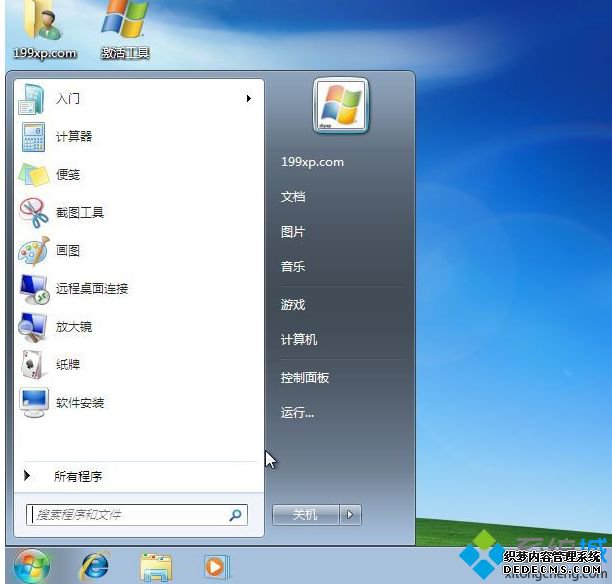This screenshot has width=612, height=584.
Task: Click the Windows Start orb
Action: [x=32, y=566]
